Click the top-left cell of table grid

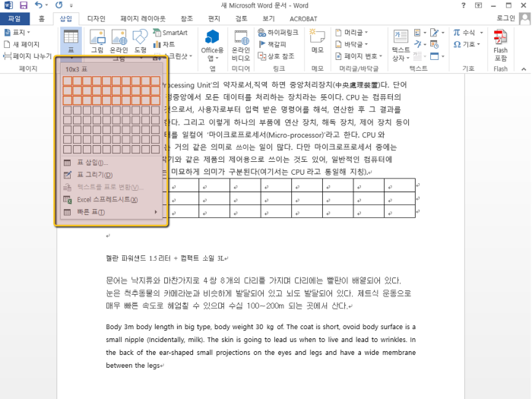coord(67,81)
